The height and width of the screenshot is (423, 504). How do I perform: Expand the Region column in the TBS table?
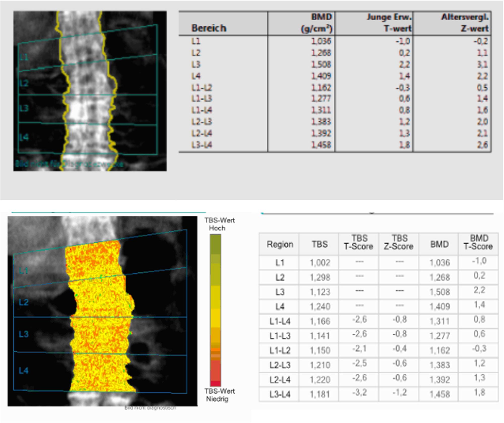coord(280,244)
